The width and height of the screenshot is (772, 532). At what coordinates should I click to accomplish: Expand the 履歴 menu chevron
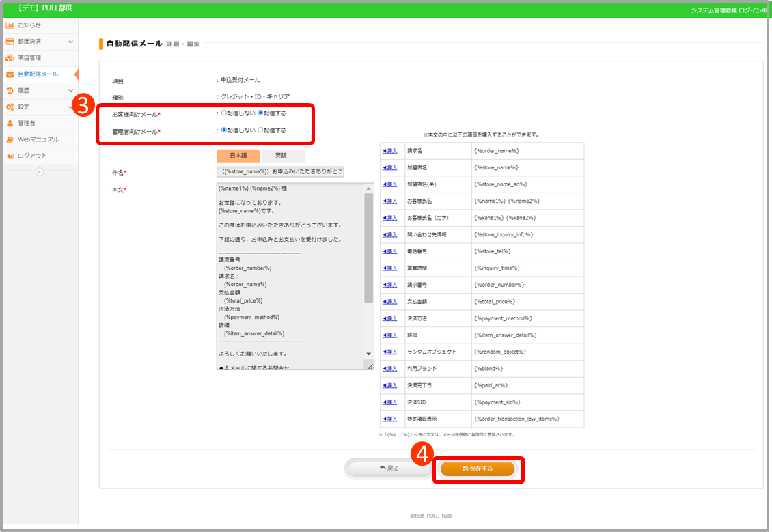[x=71, y=91]
